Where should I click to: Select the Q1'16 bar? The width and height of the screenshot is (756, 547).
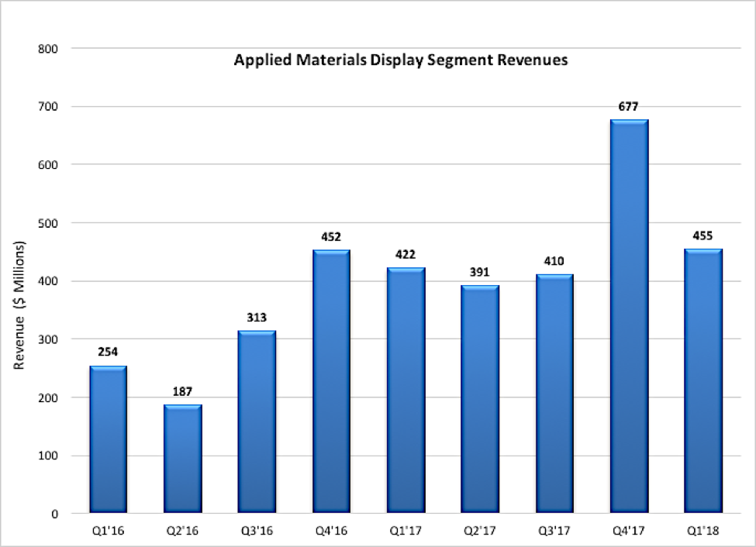point(108,439)
